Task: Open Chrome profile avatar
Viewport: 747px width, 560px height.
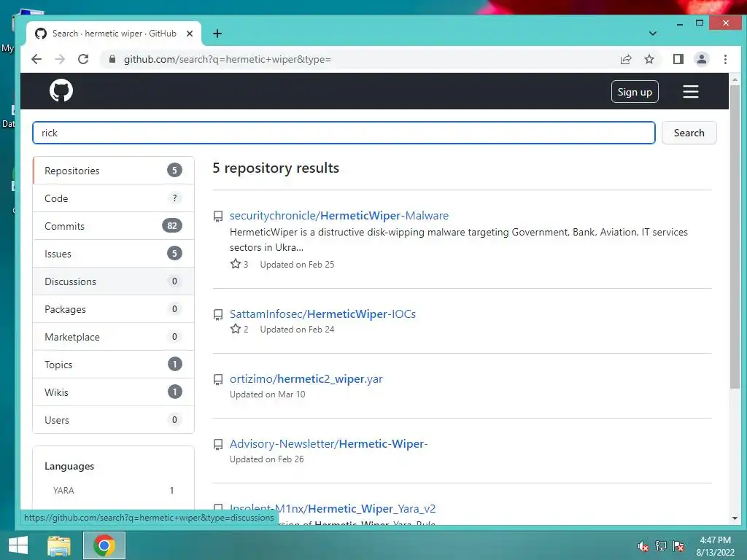Action: [701, 59]
